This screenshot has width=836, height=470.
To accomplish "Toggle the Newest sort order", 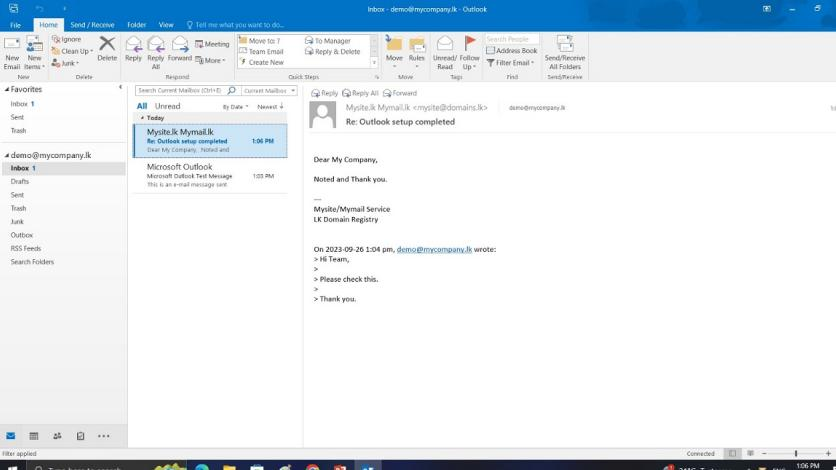I will click(270, 107).
